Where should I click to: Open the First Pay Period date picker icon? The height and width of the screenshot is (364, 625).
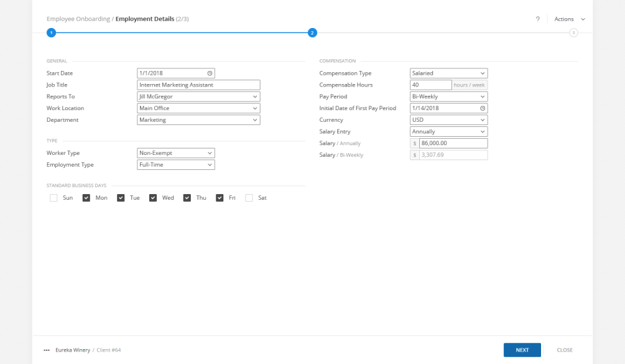482,108
